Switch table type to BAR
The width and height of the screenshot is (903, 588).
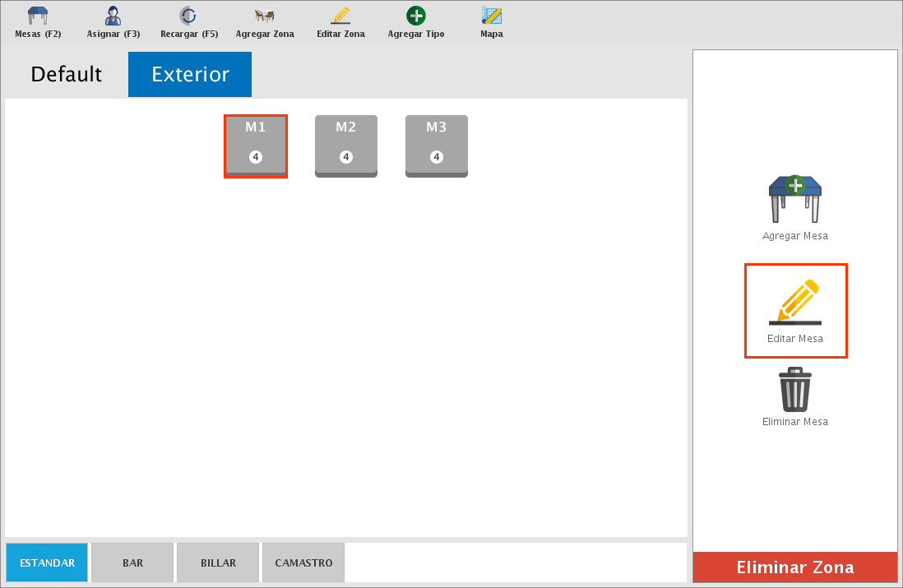click(132, 563)
